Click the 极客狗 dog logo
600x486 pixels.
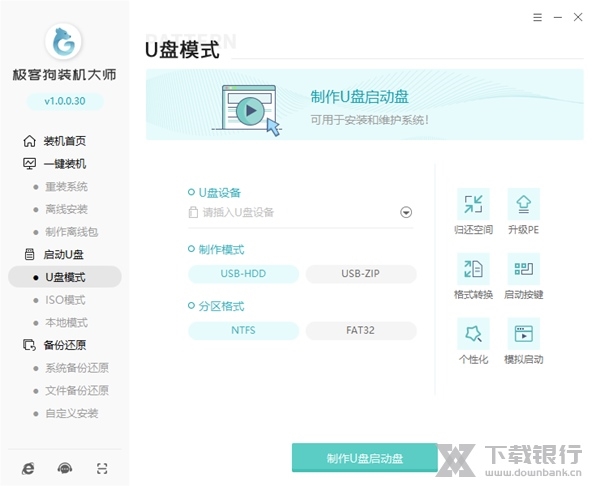pyautogui.click(x=64, y=41)
